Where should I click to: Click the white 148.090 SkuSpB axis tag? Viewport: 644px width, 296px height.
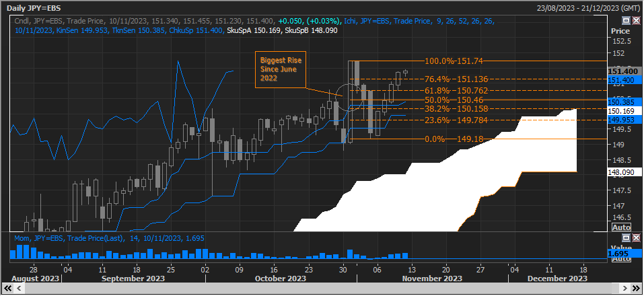pos(623,172)
